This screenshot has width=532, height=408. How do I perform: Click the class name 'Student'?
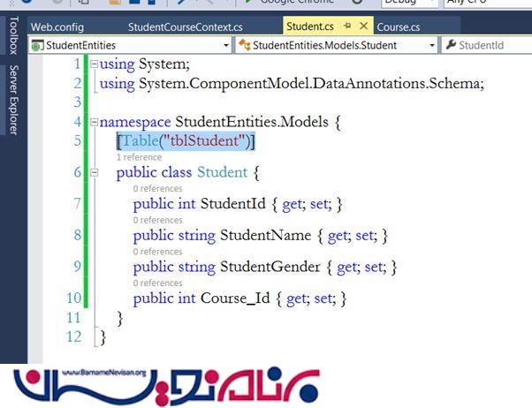click(222, 172)
